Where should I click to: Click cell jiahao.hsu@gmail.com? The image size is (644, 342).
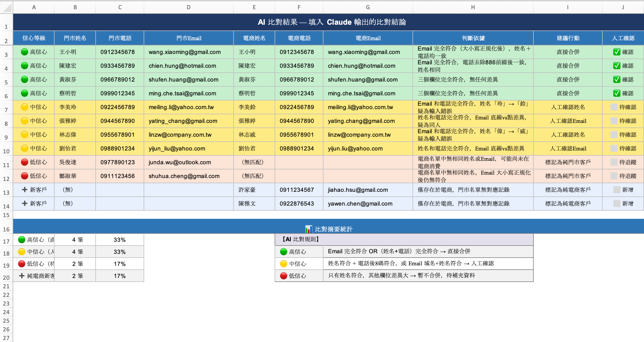(x=368, y=190)
